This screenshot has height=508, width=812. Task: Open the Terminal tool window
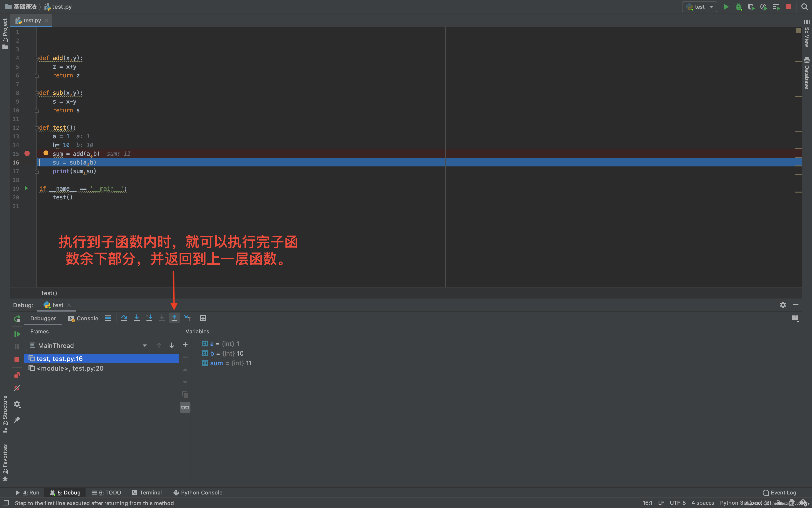tap(147, 493)
